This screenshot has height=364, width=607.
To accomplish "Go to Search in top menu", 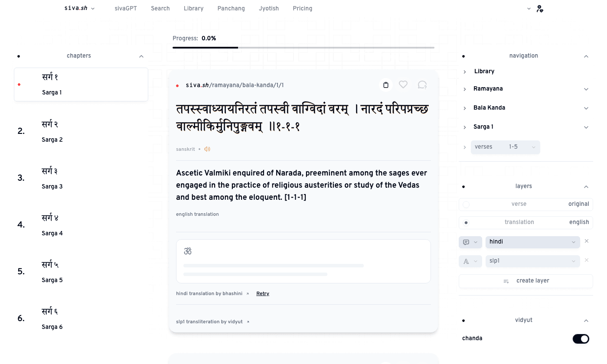I will 160,9.
